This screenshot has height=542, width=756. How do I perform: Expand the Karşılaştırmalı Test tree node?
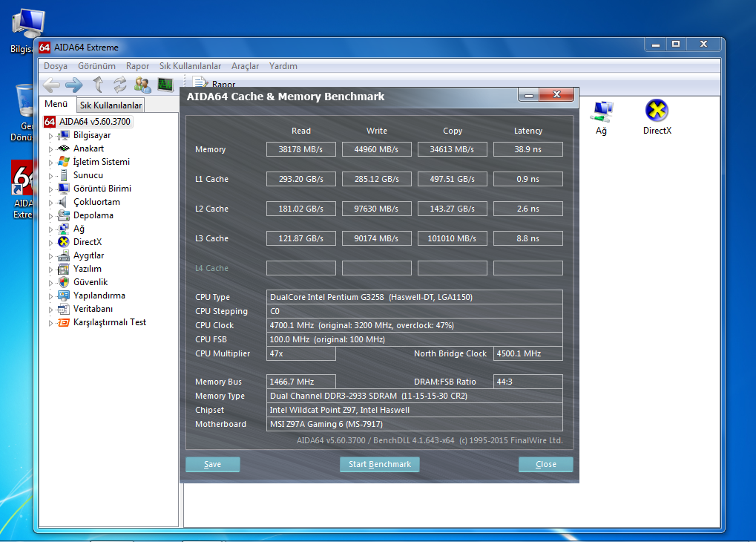pos(50,323)
